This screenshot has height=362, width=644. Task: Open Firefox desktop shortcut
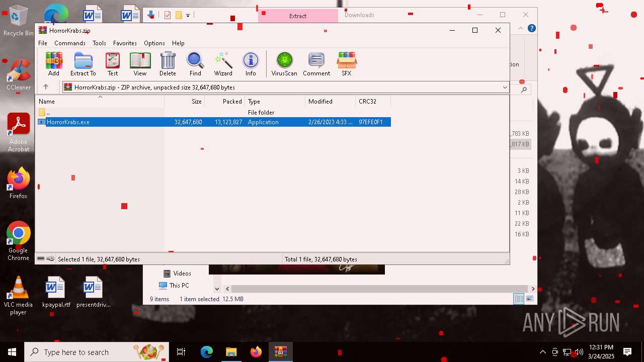(19, 184)
